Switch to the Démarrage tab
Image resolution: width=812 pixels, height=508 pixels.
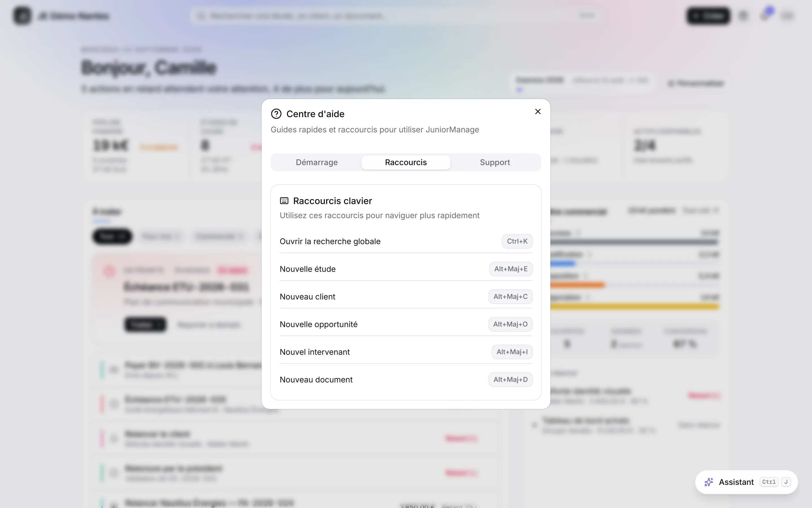(316, 162)
